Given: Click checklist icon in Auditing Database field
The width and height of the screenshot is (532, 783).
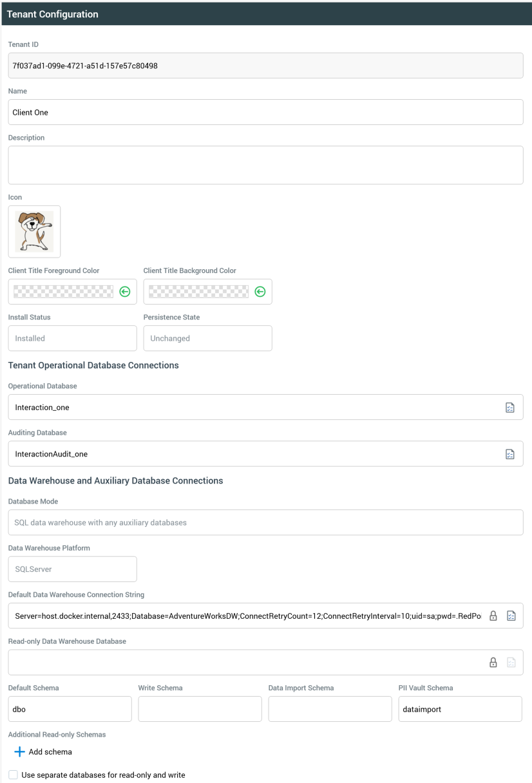Looking at the screenshot, I should coord(510,454).
